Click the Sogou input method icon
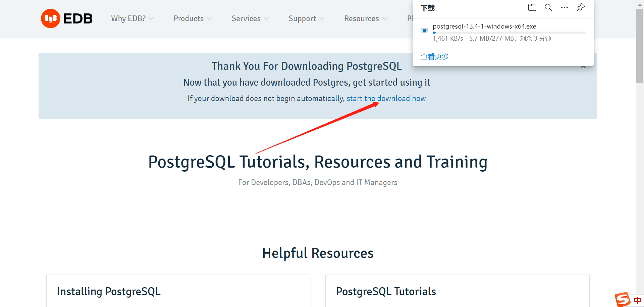 tap(623, 299)
